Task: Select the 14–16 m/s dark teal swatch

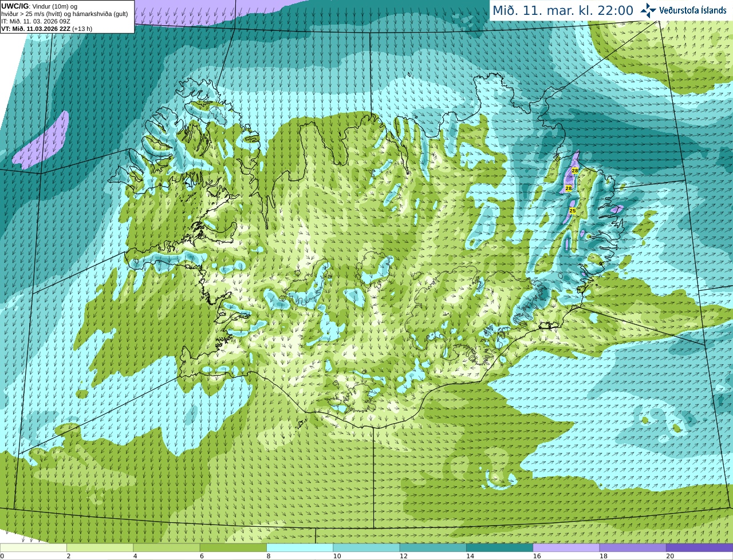Action: [x=499, y=547]
